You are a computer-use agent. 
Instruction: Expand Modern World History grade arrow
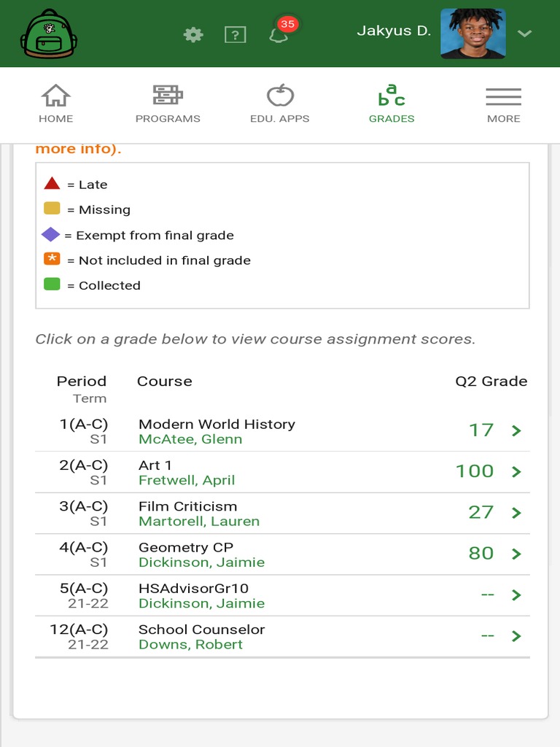pyautogui.click(x=516, y=430)
